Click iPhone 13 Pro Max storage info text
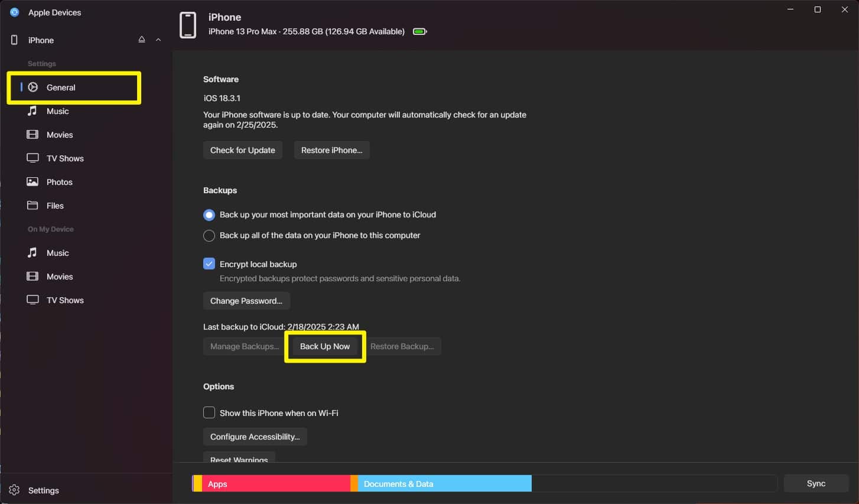The width and height of the screenshot is (859, 504). 307,31
